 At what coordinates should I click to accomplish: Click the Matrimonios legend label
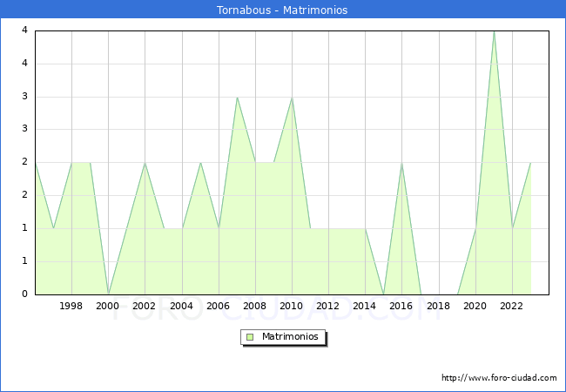pos(290,336)
